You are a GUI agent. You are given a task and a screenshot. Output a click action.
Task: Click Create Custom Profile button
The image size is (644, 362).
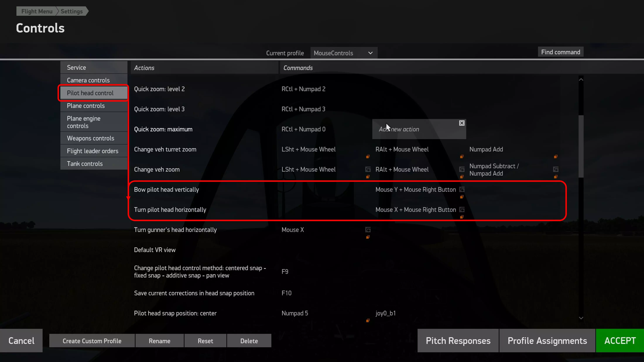tap(92, 341)
